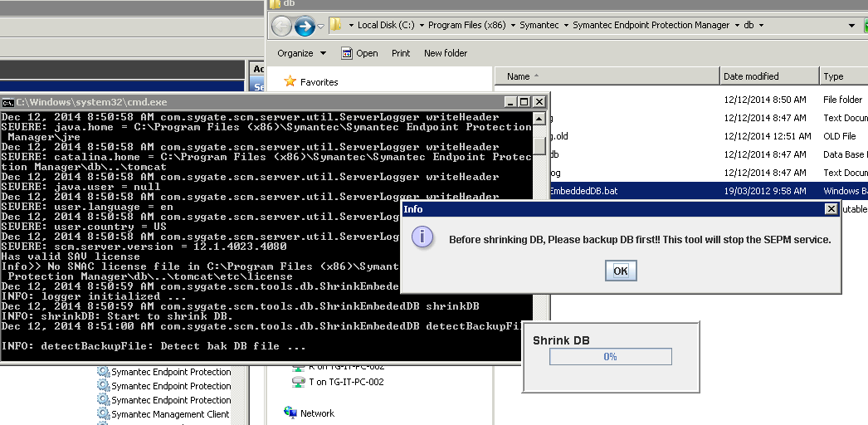Expand arrow after Local Disk (C:) breadcrumb
This screenshot has width=868, height=425.
tap(422, 26)
